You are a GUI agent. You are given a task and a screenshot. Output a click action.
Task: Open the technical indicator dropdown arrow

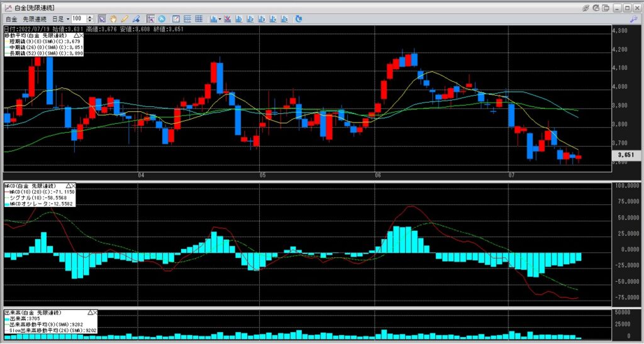[219, 19]
